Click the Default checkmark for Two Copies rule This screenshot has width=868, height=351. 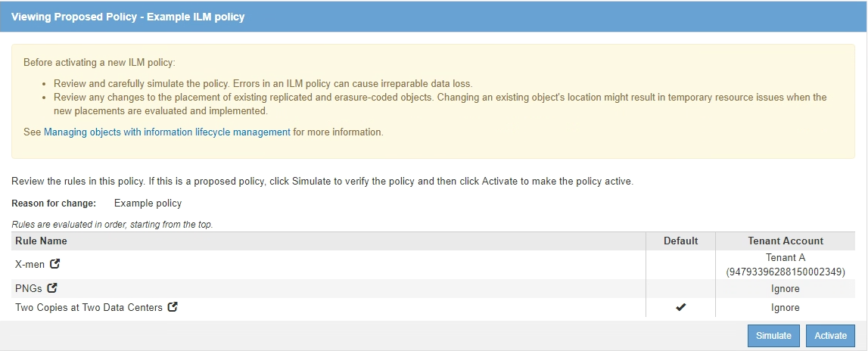pyautogui.click(x=680, y=308)
